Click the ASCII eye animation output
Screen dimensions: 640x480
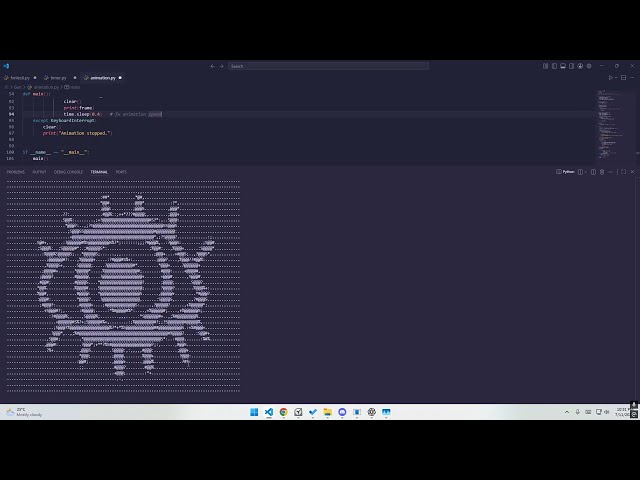123,286
